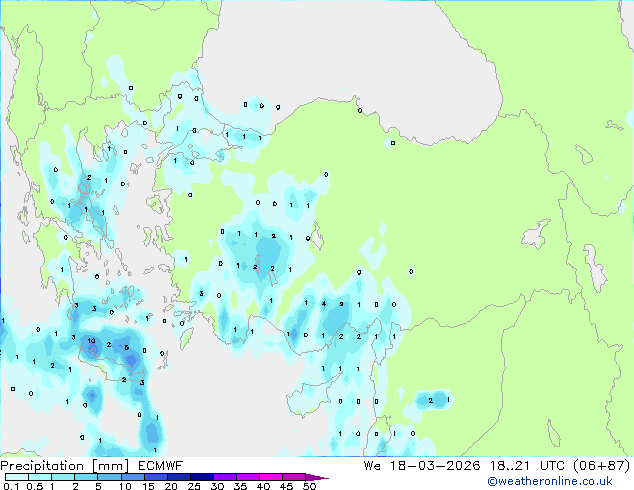Click the legend label '30'
The image size is (634, 490).
(x=217, y=486)
